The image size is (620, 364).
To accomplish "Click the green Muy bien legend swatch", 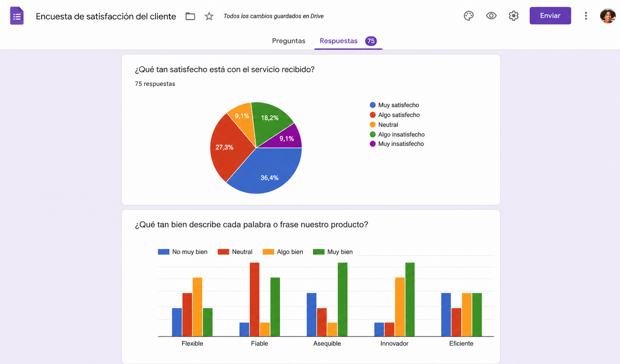I will [319, 252].
